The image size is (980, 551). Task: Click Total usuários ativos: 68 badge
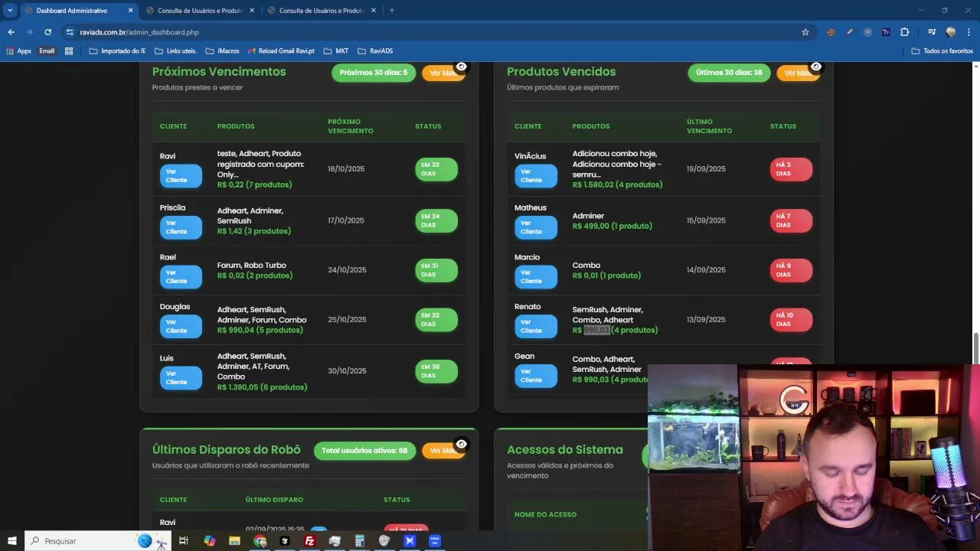tap(364, 451)
